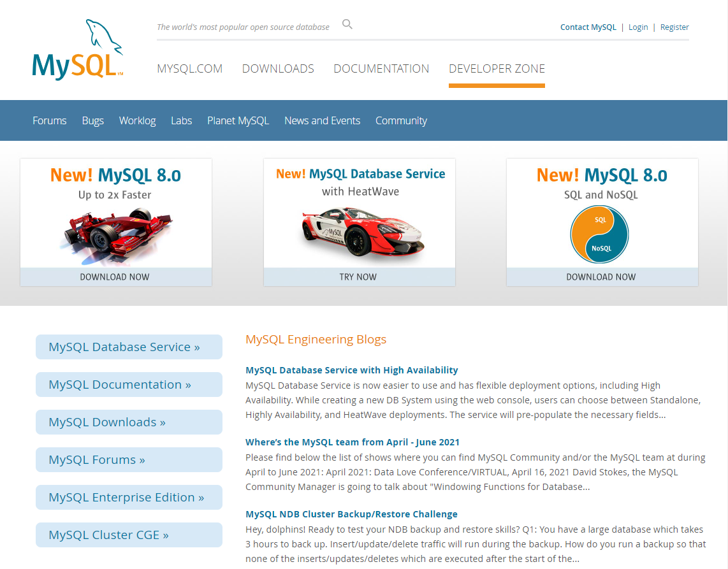Click DOWNLOAD NOW under Up to 2x Faster
The height and width of the screenshot is (569, 728).
pyautogui.click(x=115, y=277)
